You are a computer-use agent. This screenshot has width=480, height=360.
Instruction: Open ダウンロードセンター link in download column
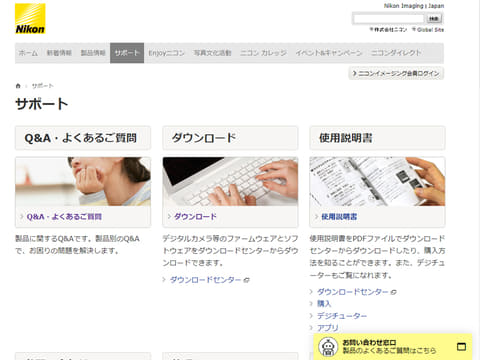[x=205, y=280]
